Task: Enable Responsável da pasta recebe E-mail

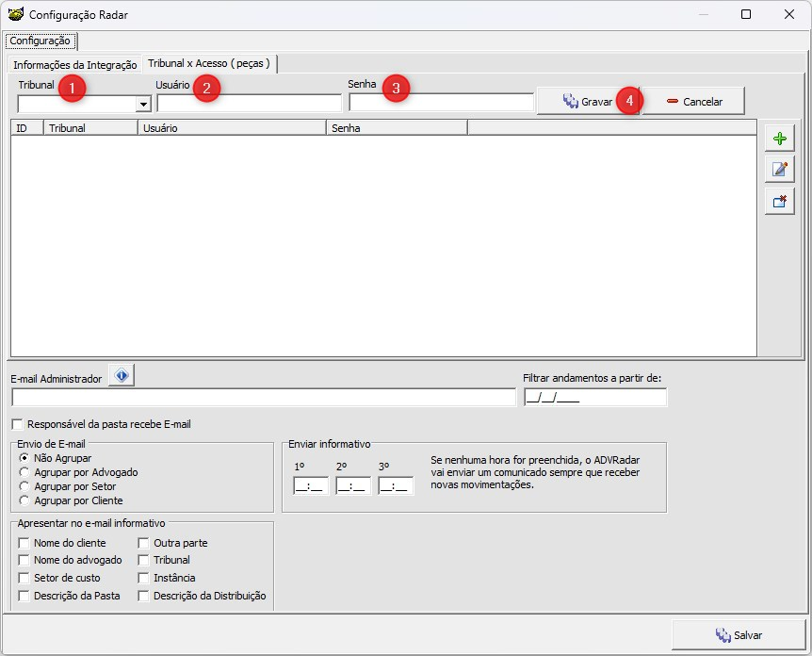Action: pos(18,424)
